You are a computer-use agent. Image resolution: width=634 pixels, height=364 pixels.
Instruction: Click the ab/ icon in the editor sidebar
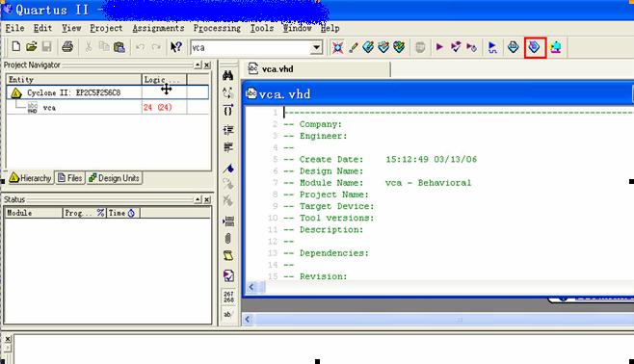(x=228, y=314)
